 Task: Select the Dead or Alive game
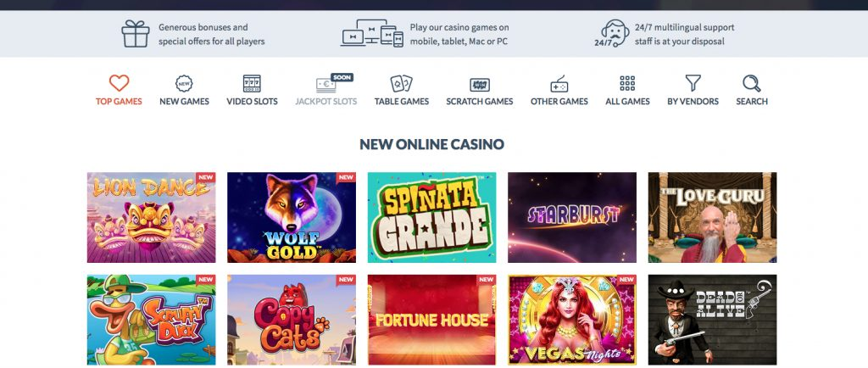(x=712, y=320)
